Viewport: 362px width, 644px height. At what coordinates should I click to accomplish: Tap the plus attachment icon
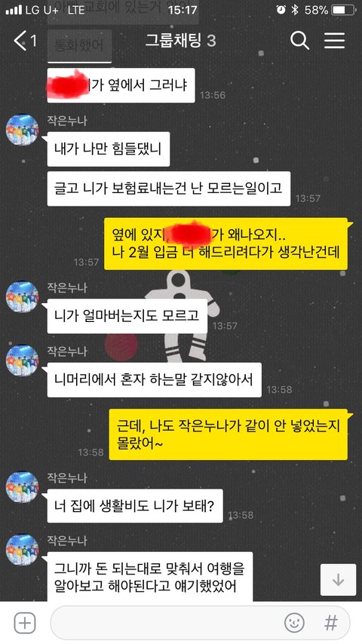[x=25, y=623]
